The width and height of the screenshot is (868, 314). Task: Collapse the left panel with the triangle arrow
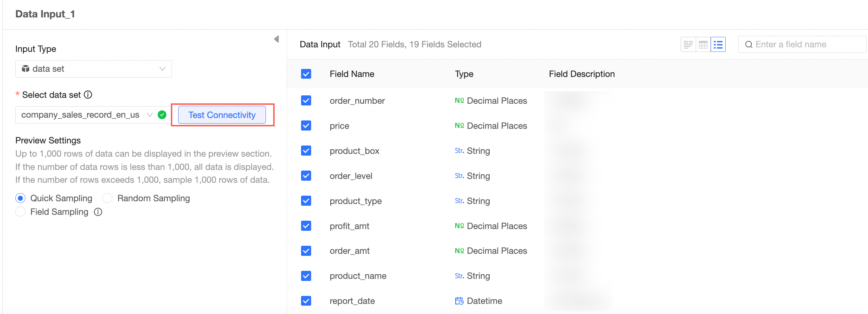click(x=277, y=39)
